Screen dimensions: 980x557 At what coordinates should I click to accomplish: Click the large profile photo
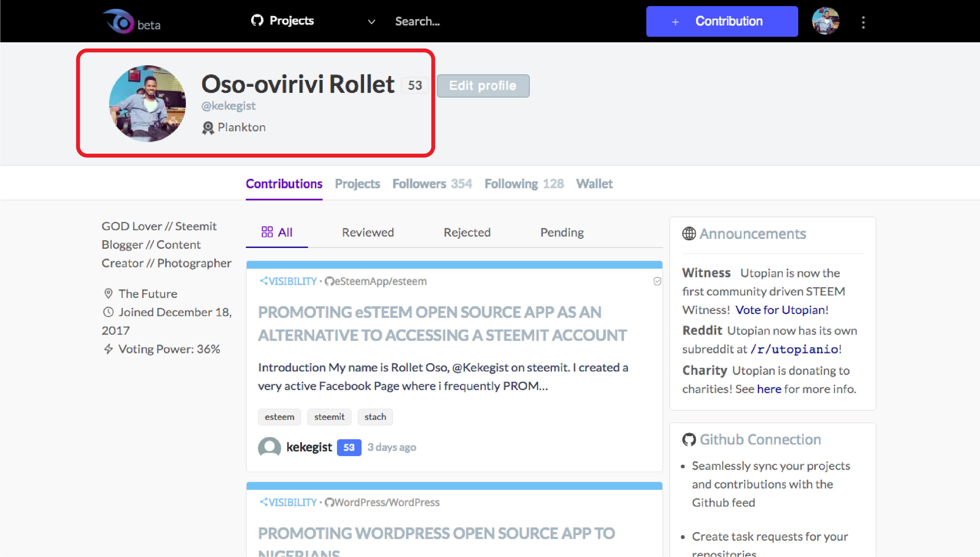pos(147,103)
